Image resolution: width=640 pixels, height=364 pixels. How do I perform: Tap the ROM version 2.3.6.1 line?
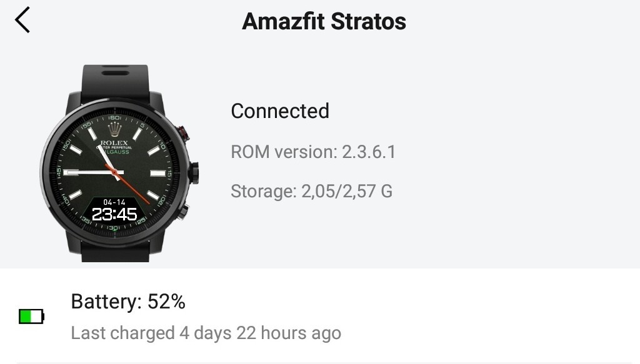click(x=313, y=152)
